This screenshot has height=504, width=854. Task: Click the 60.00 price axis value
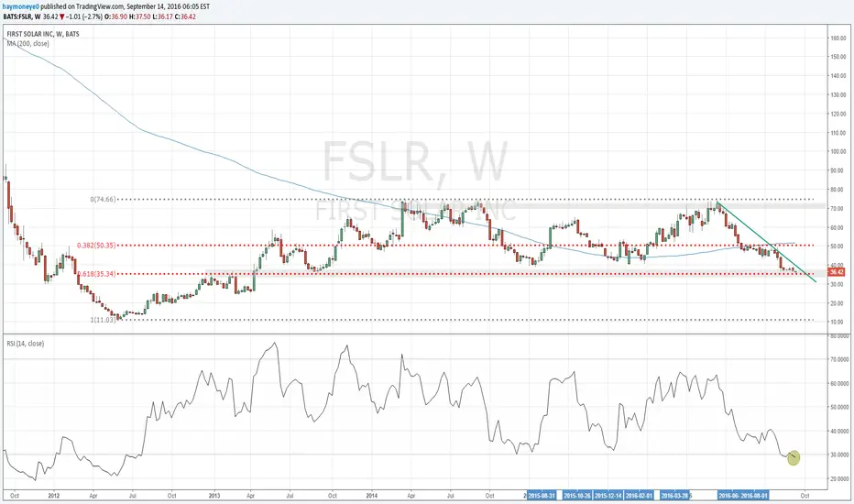click(x=838, y=228)
